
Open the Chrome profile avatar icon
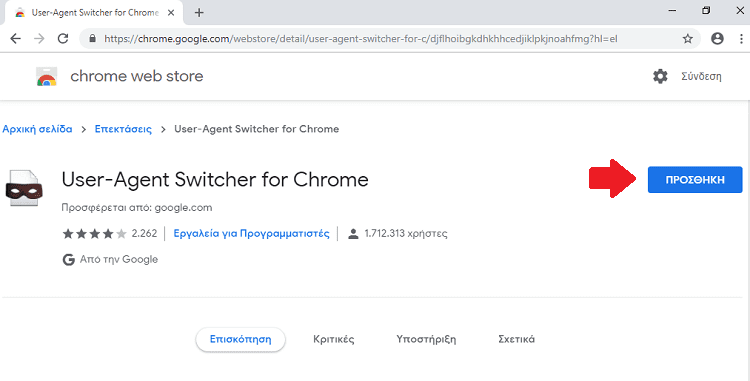click(x=717, y=39)
